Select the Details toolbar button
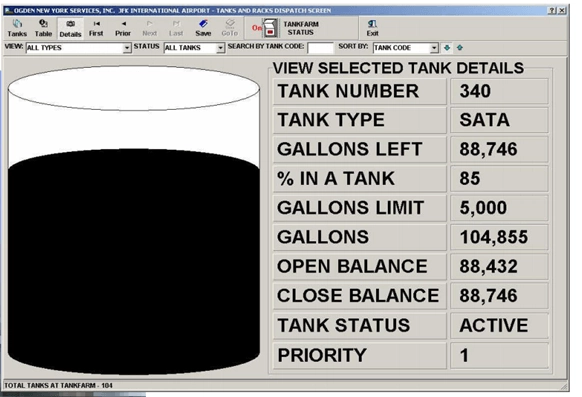Screen dimensions: 582x397 pyautogui.click(x=70, y=29)
